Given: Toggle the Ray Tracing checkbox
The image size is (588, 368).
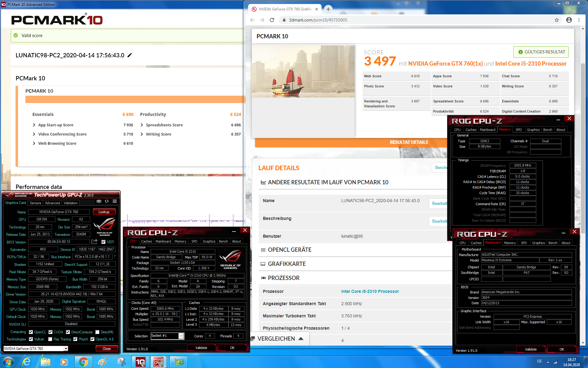Looking at the screenshot, I should click(50, 339).
